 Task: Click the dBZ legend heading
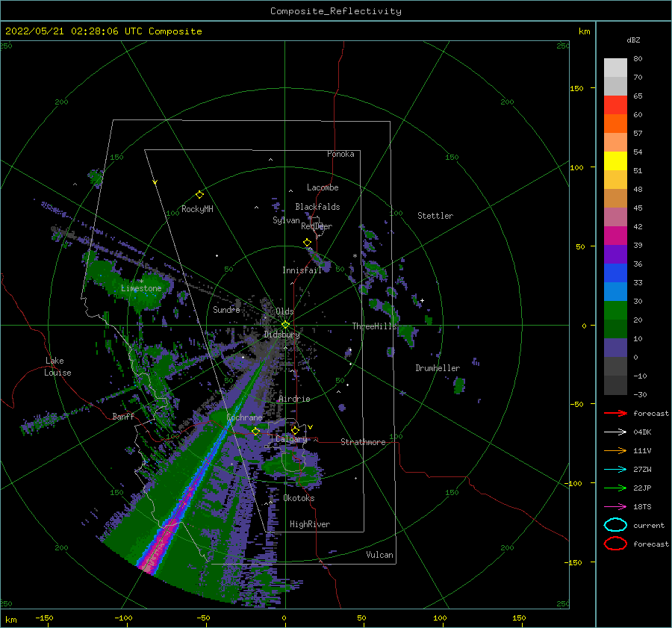[x=633, y=40]
